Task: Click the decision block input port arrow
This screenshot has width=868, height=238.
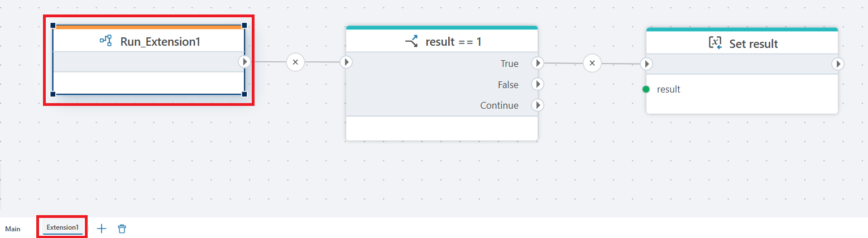Action: pos(347,62)
